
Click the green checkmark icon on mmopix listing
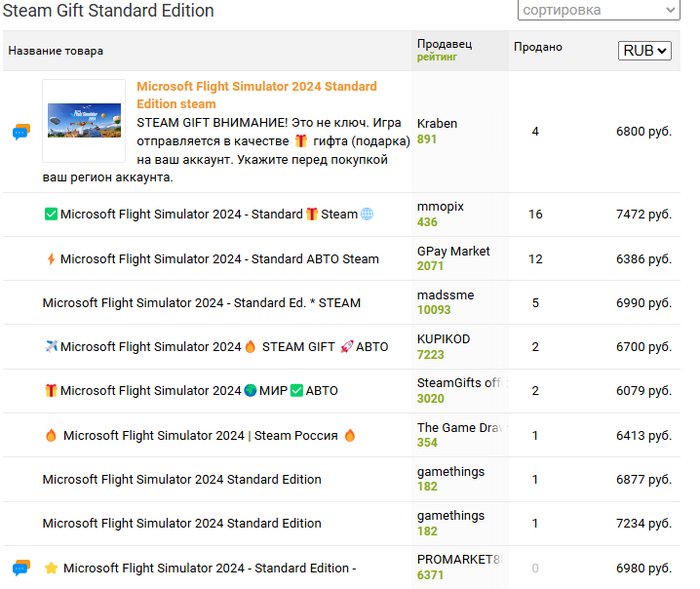(x=51, y=214)
